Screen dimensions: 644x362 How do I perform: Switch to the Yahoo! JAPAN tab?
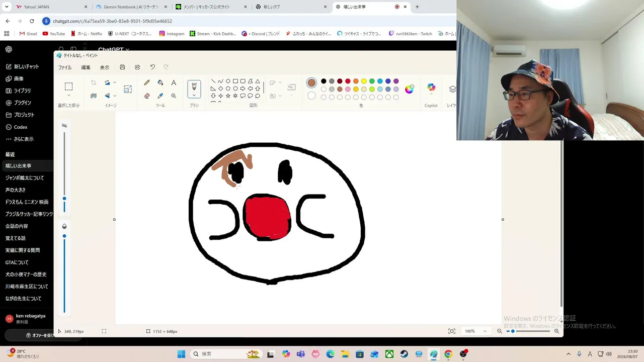click(50, 7)
